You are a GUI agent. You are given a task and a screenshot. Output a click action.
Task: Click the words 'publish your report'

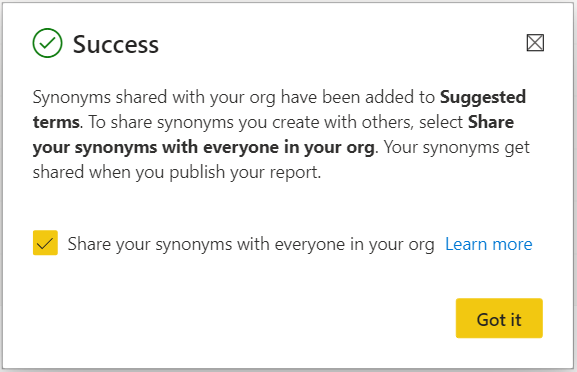(245, 173)
